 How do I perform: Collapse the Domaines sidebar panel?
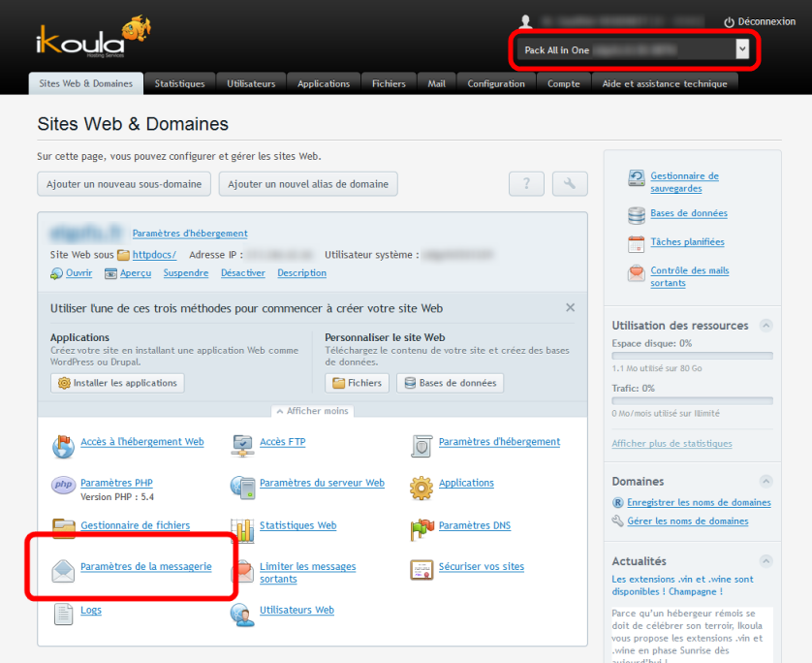tap(766, 481)
